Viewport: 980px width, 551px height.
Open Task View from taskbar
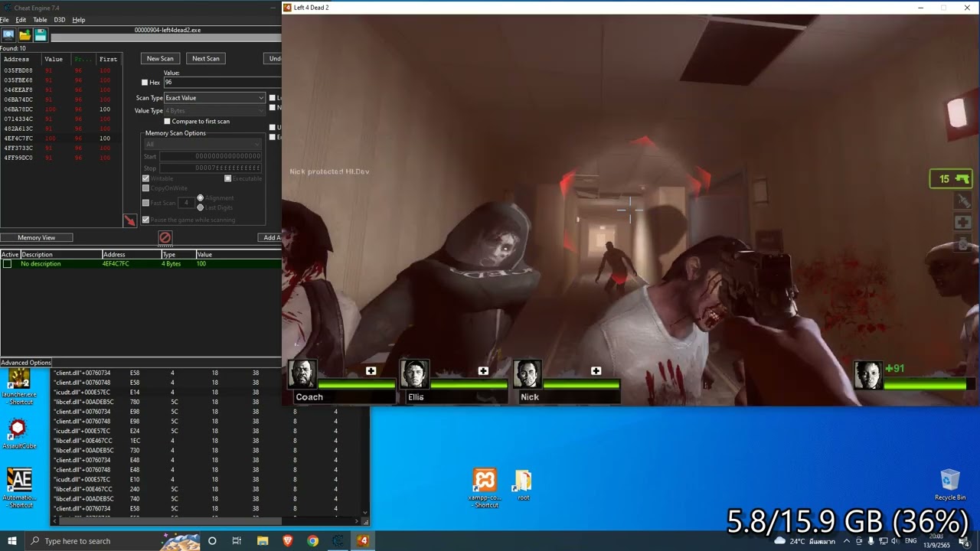(x=237, y=541)
